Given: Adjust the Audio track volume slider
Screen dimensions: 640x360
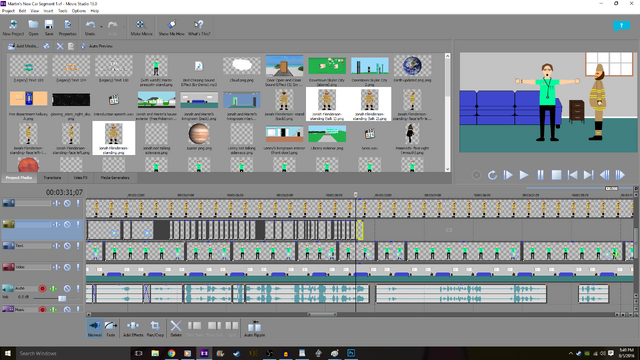Looking at the screenshot, I should tap(62, 298).
